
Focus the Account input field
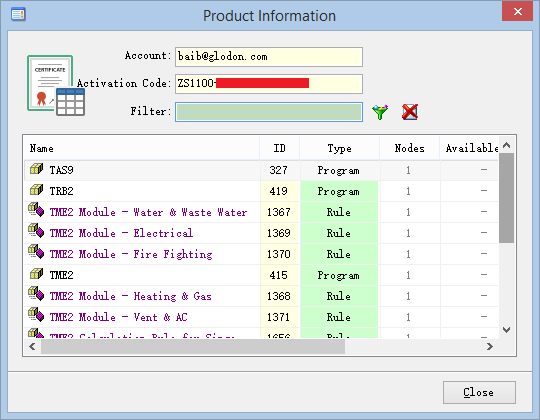[269, 57]
